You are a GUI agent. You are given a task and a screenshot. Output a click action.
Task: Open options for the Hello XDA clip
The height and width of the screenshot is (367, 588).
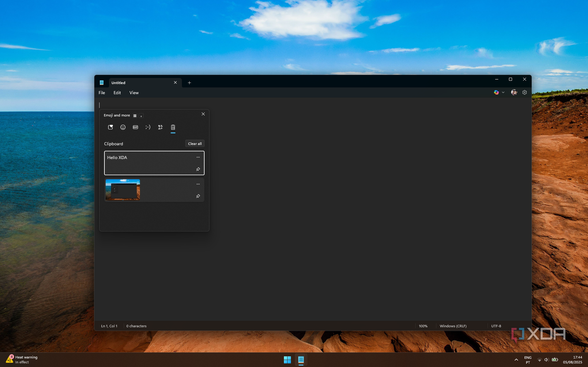pos(198,157)
